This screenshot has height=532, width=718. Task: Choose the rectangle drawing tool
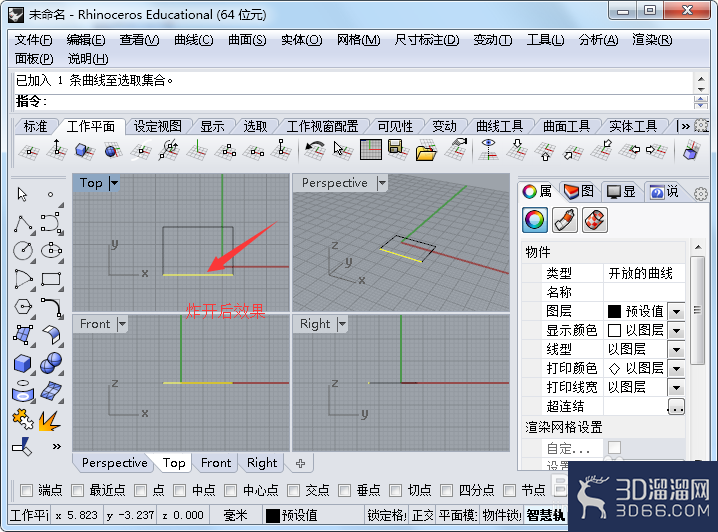click(x=51, y=279)
